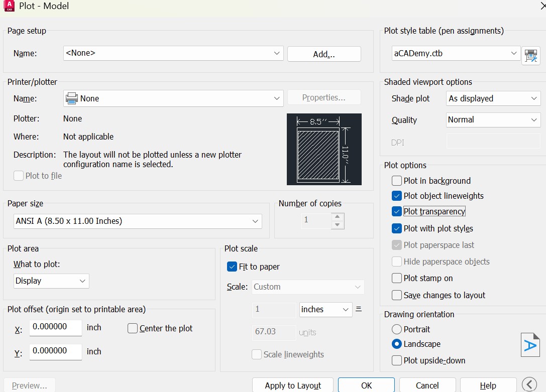Open the plot style table aCADemy.ctb dropdown
This screenshot has width=546, height=392.
pyautogui.click(x=456, y=53)
